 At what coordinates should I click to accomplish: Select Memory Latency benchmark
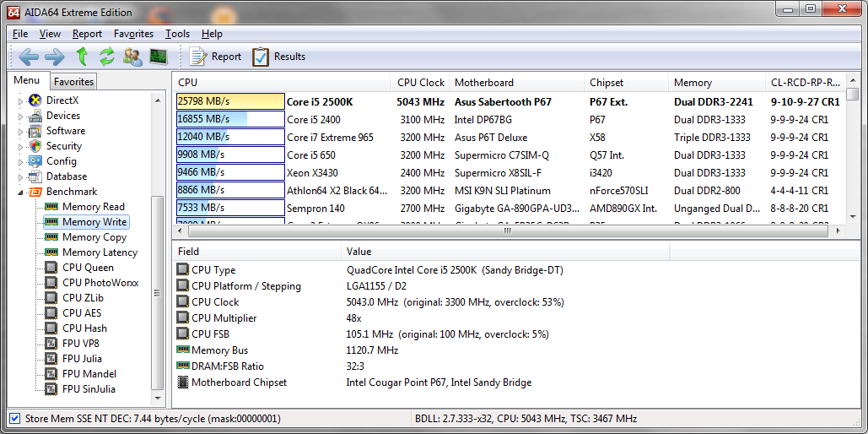coord(100,252)
